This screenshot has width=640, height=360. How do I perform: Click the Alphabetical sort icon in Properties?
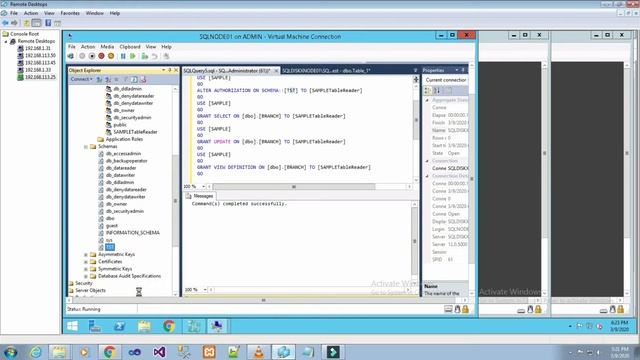[436, 91]
